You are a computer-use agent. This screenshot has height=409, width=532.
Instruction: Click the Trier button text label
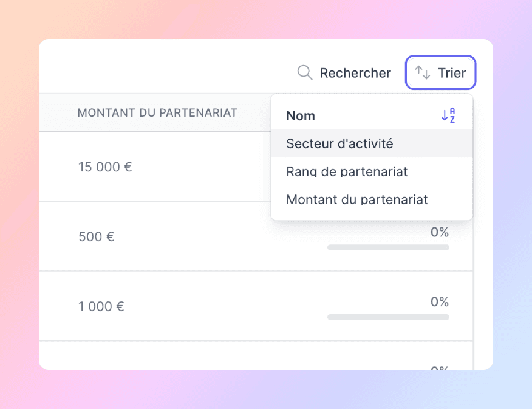click(452, 73)
